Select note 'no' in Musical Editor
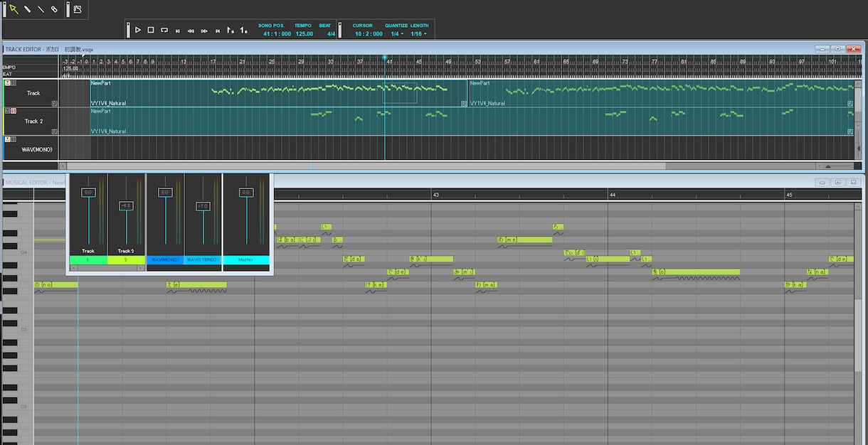This screenshot has width=868, height=445. [x=55, y=284]
